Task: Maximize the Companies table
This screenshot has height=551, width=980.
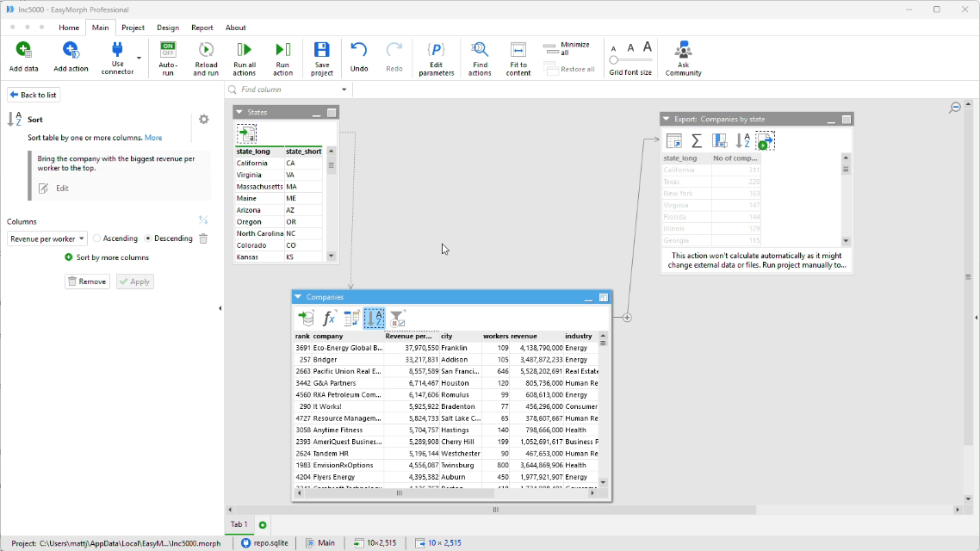Action: coord(604,297)
